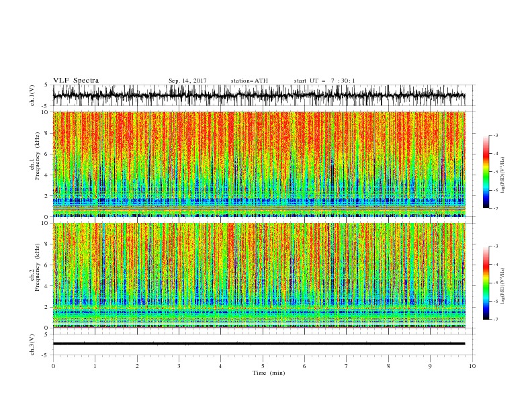Click the 'start UT = 7:30:1' text
This screenshot has height=411, width=532.
coord(324,81)
